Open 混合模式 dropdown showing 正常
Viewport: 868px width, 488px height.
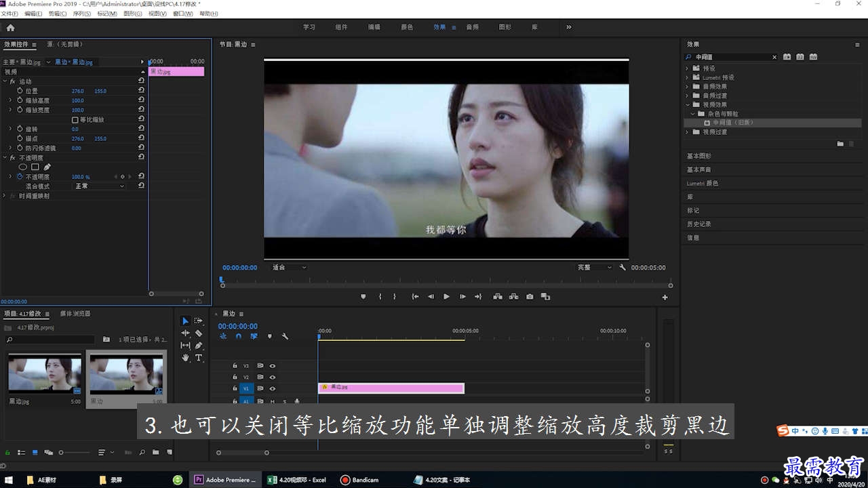tap(99, 186)
